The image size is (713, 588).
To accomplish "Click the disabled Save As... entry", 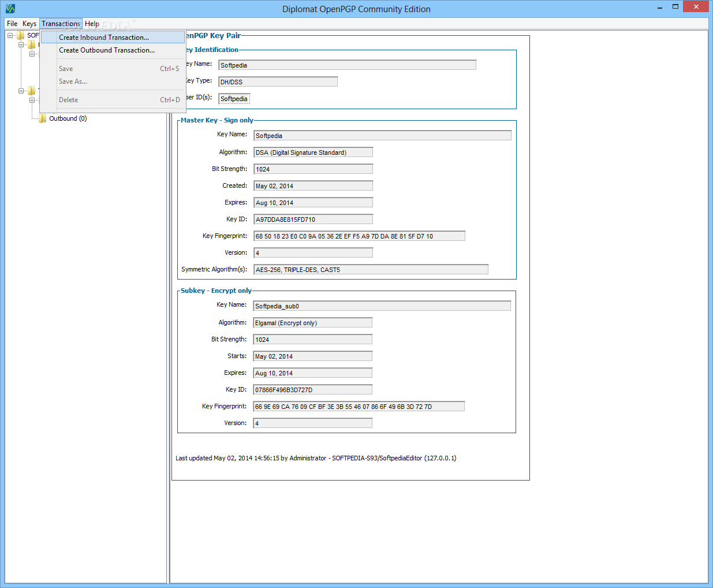I will point(113,81).
